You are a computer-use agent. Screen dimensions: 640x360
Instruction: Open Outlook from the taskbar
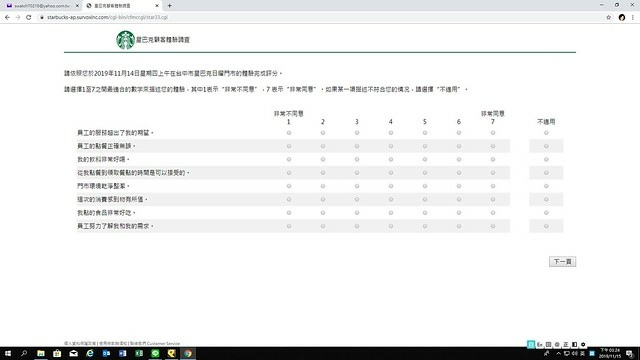pos(106,353)
